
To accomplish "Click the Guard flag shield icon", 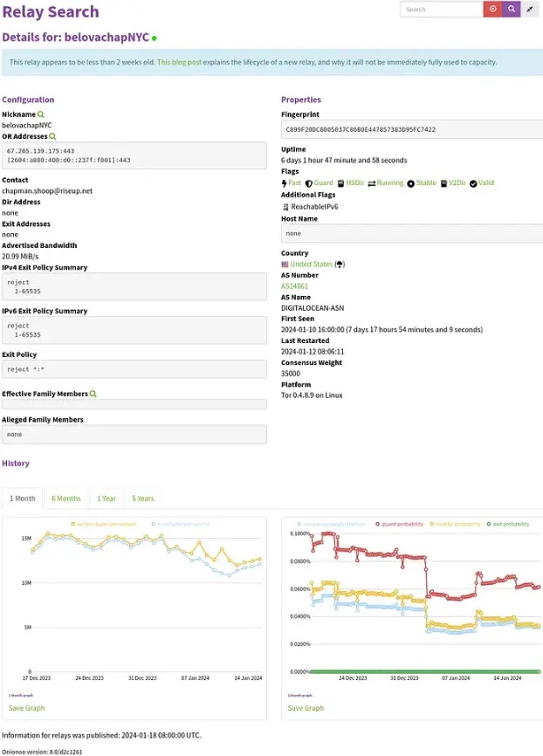I will click(309, 183).
